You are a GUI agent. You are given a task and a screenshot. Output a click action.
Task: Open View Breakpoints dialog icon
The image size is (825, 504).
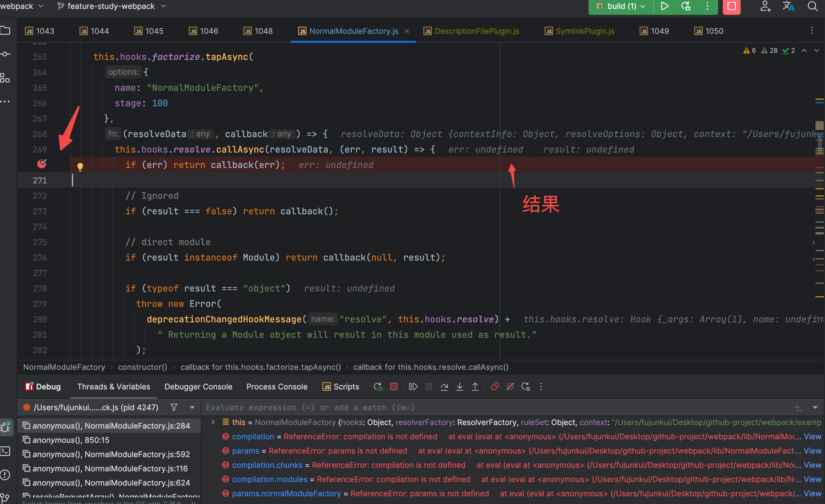click(x=494, y=386)
